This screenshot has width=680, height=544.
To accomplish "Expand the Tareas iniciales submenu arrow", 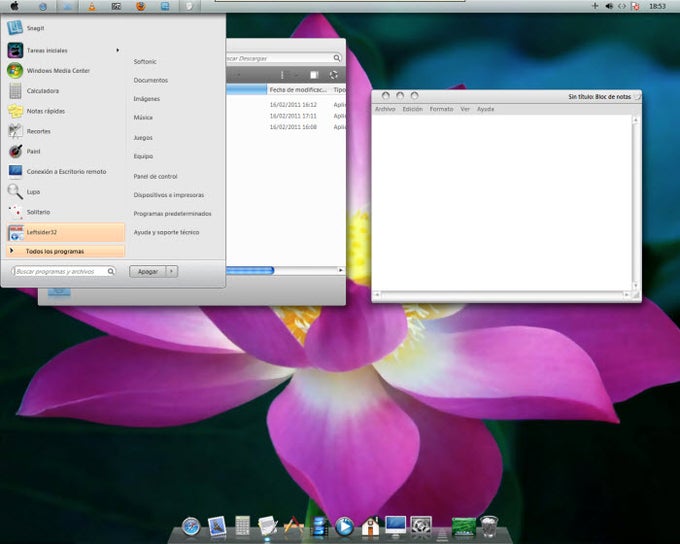I will pyautogui.click(x=118, y=50).
